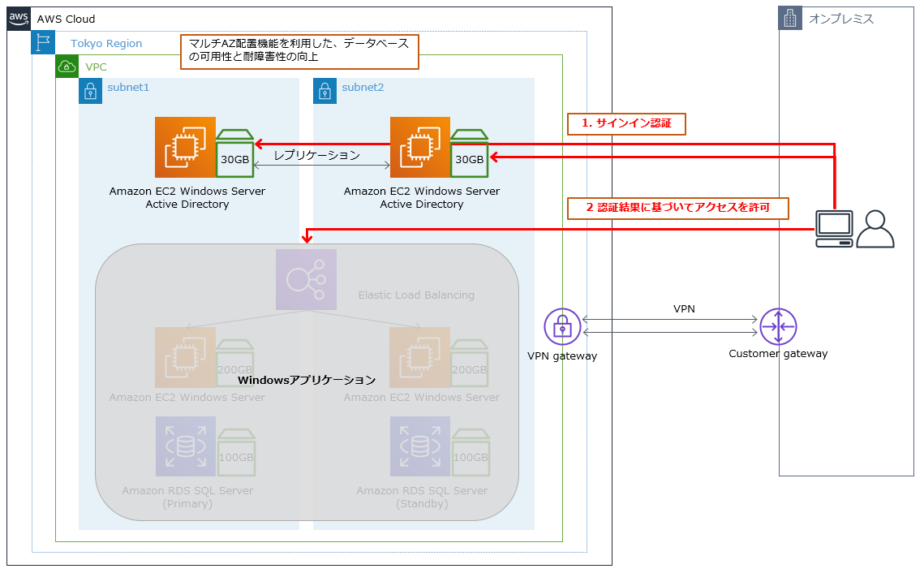Click the VPN gateway padlock icon
The width and height of the screenshot is (924, 573).
(561, 326)
